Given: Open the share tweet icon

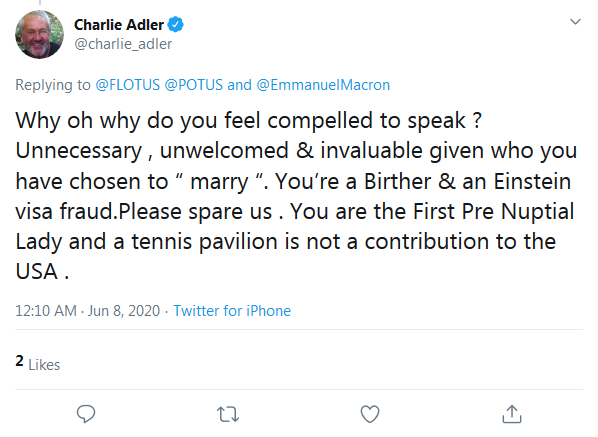Looking at the screenshot, I should click(x=512, y=414).
